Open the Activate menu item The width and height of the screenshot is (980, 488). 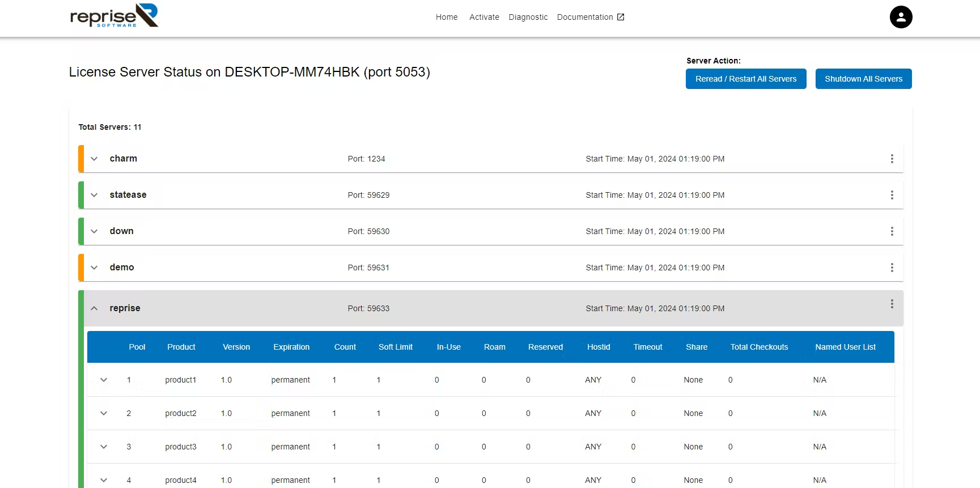(x=484, y=17)
